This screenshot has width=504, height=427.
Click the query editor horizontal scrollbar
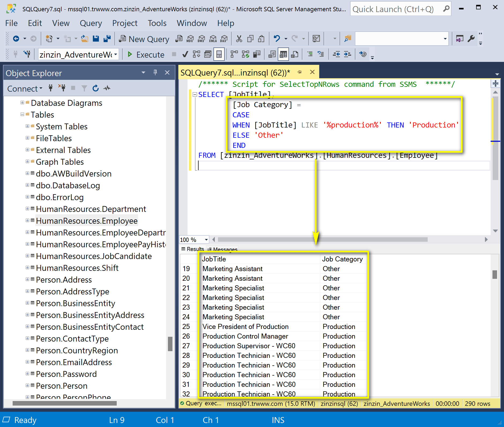(323, 239)
